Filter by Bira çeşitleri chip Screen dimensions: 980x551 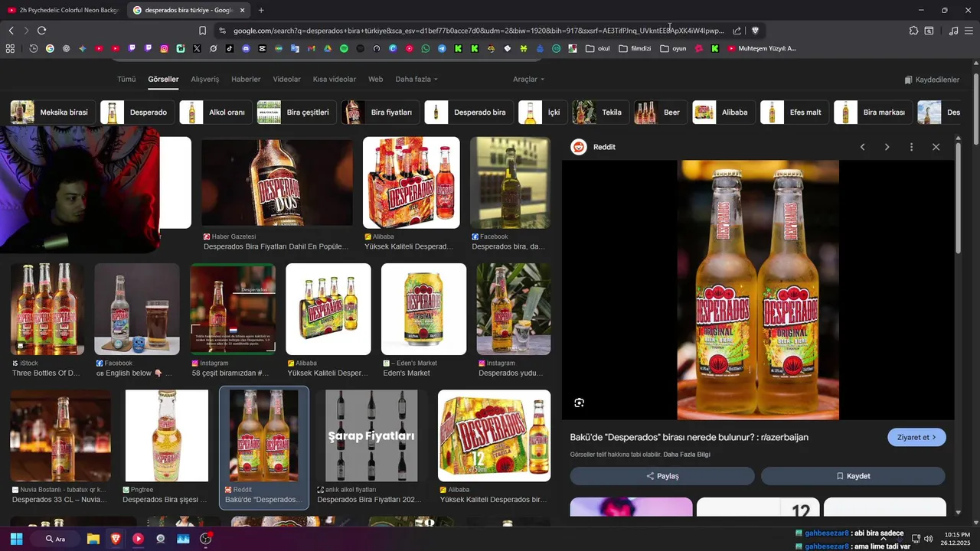tap(296, 112)
